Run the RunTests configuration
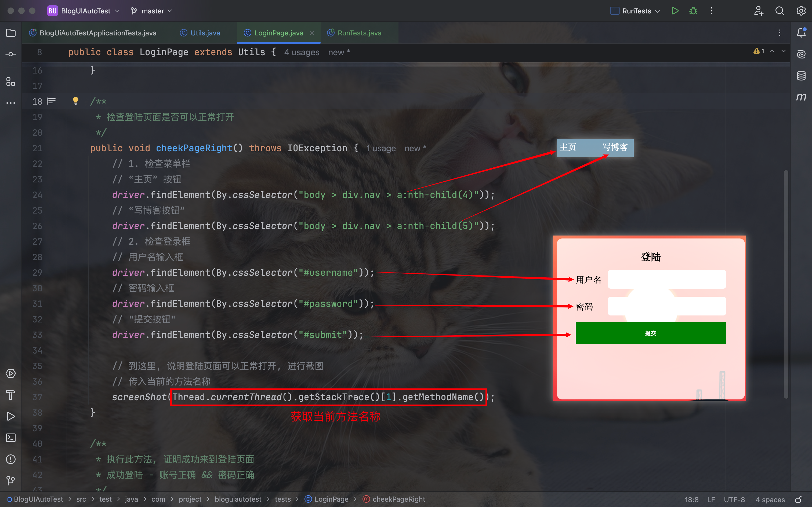 point(675,11)
